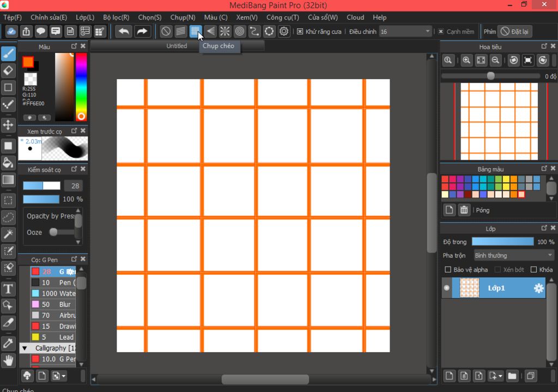The height and width of the screenshot is (392, 558).
Task: Select the Hand pan tool
Action: click(x=9, y=361)
